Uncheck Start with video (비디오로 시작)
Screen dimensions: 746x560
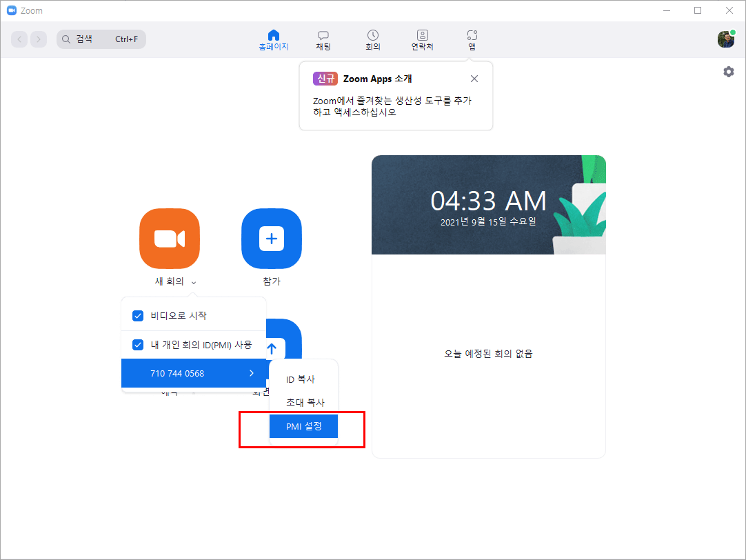[x=138, y=316]
